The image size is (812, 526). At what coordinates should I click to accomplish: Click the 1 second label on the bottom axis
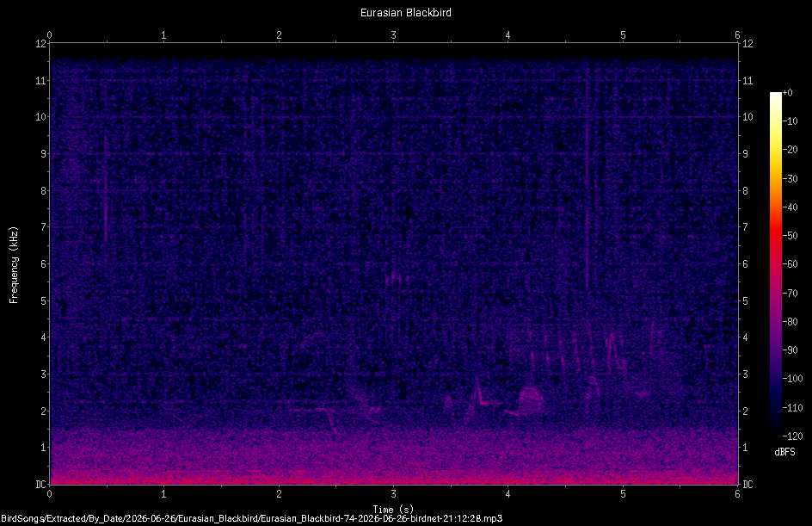[163, 494]
